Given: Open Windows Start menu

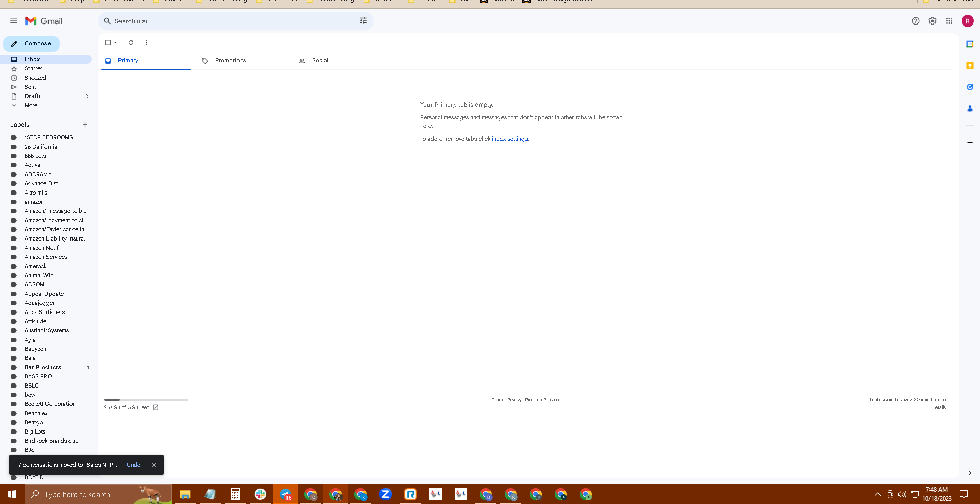Looking at the screenshot, I should click(x=12, y=494).
